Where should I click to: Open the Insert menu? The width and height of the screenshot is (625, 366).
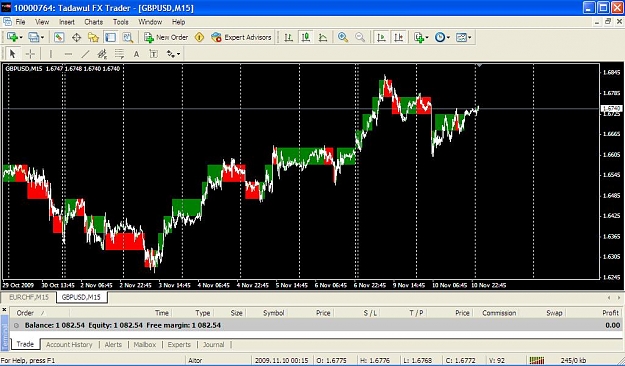67,22
